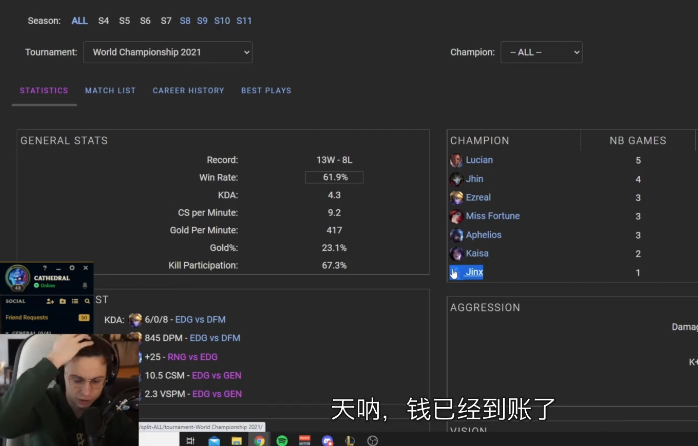Image resolution: width=698 pixels, height=446 pixels.
Task: Open Friend Requests in League client
Action: [46, 317]
